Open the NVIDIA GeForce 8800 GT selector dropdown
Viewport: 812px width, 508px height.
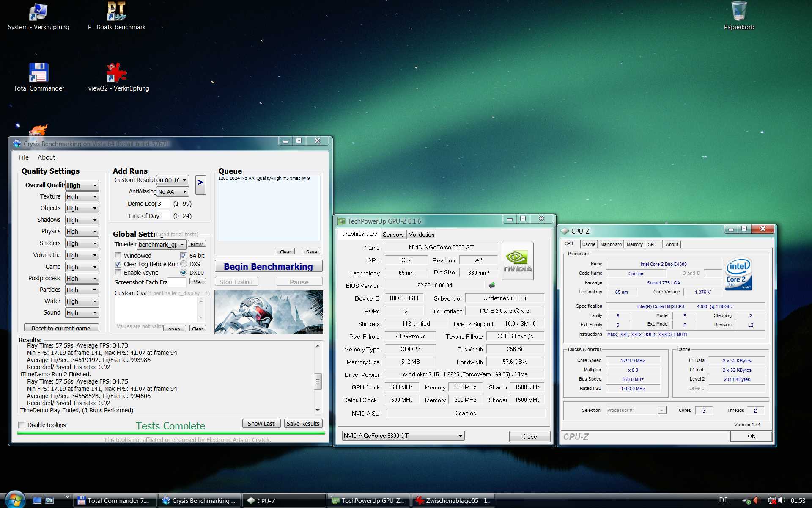tap(403, 436)
